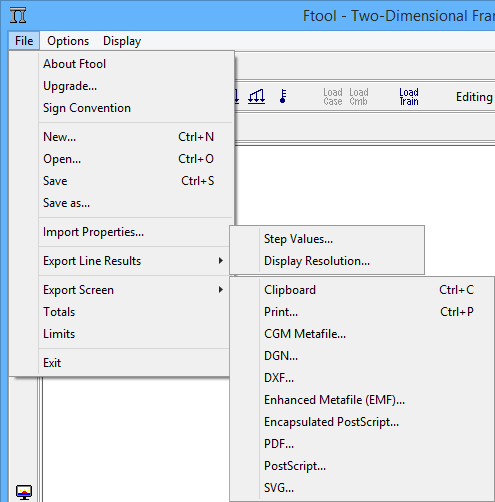
Task: Select Display Resolution... submenu item
Action: (327, 261)
